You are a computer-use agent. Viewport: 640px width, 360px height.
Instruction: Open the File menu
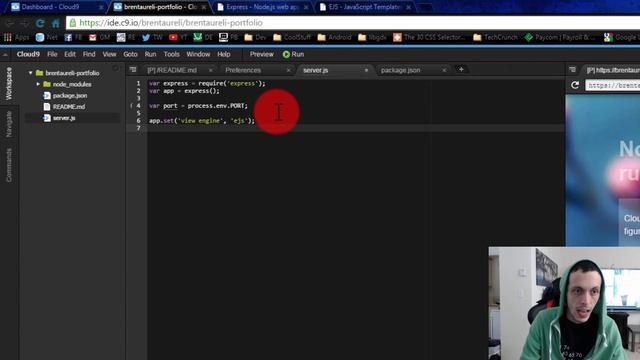coord(52,54)
